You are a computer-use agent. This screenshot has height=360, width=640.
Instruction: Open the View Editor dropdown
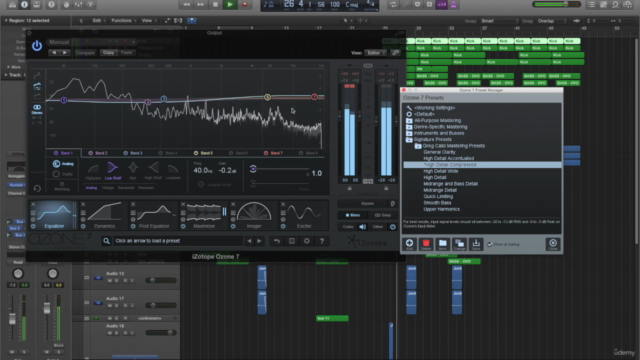[376, 53]
